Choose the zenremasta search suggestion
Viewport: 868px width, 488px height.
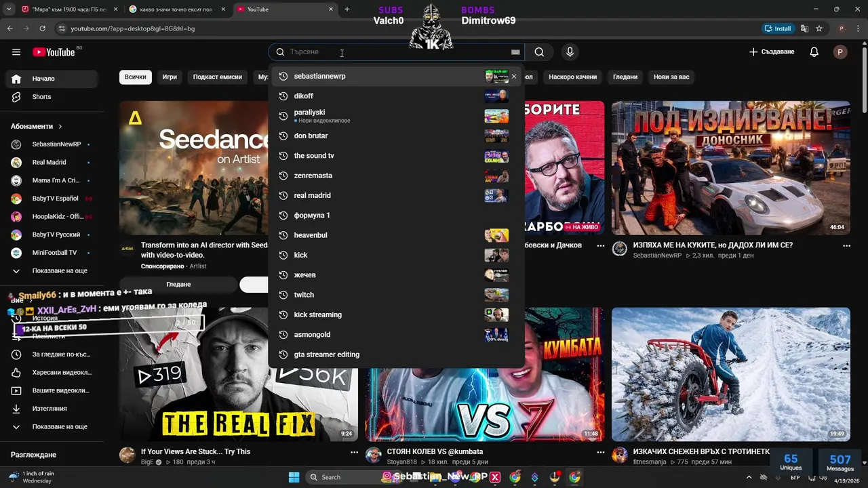[397, 176]
